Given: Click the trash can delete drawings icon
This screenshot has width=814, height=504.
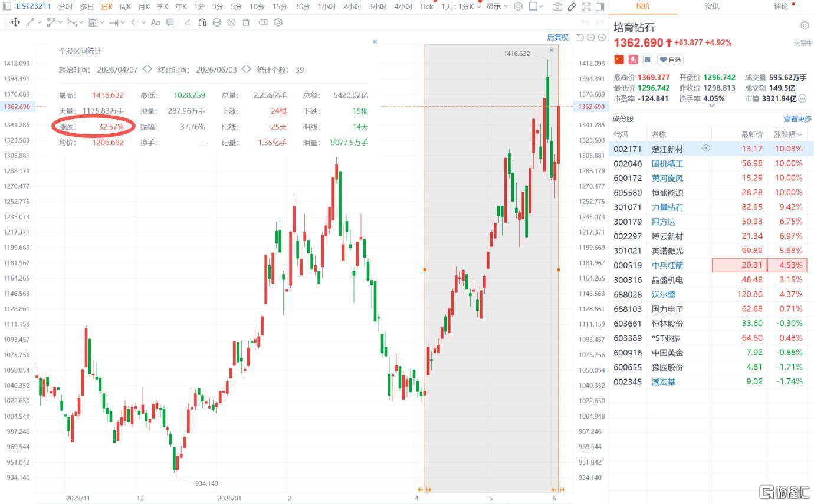Looking at the screenshot, I should click(x=246, y=22).
